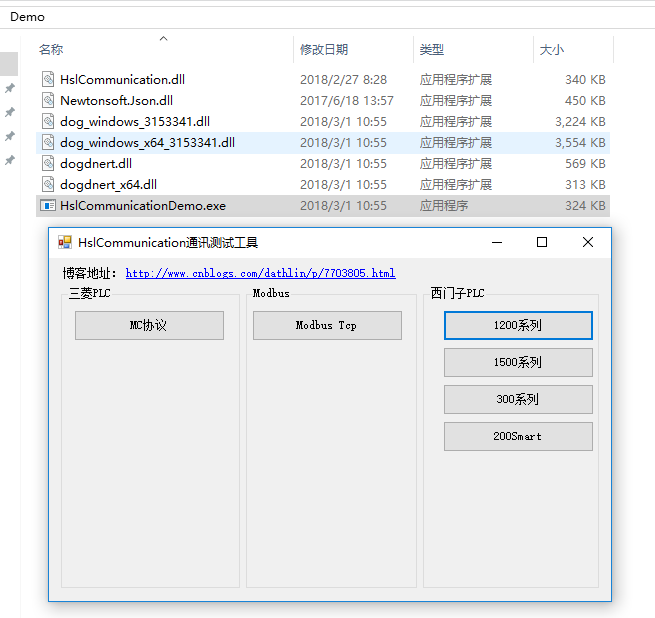The image size is (655, 618).
Task: Click the dogdnert.dll file icon
Action: 48,163
